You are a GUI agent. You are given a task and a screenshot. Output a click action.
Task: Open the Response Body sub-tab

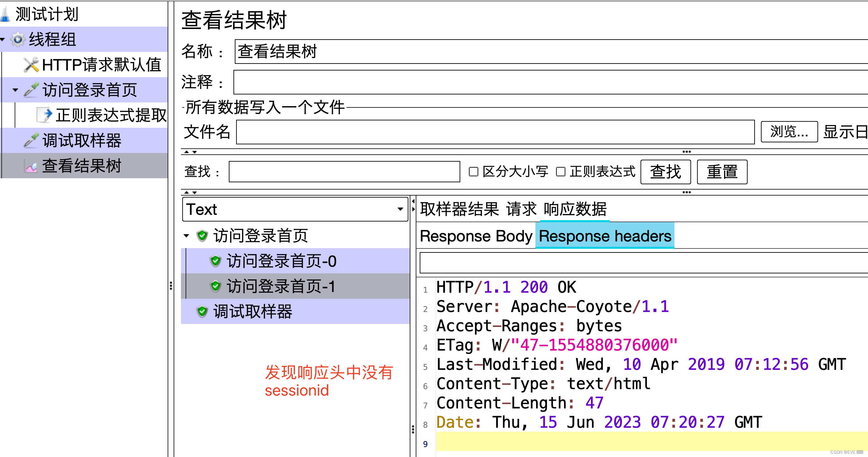[476, 236]
